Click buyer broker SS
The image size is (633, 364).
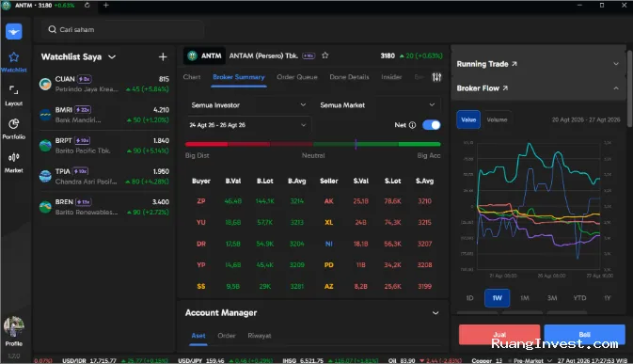click(201, 286)
